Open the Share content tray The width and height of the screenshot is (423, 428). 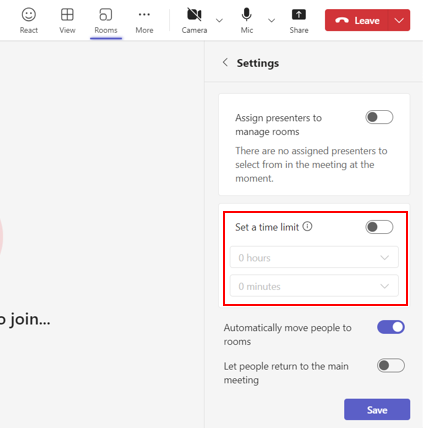coord(299,21)
